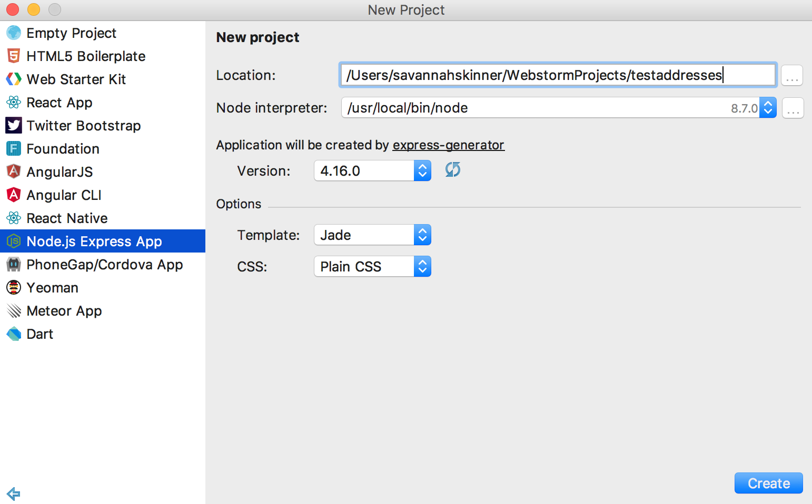The width and height of the screenshot is (812, 504).
Task: Expand the Node interpreter combo box arrows
Action: click(768, 108)
